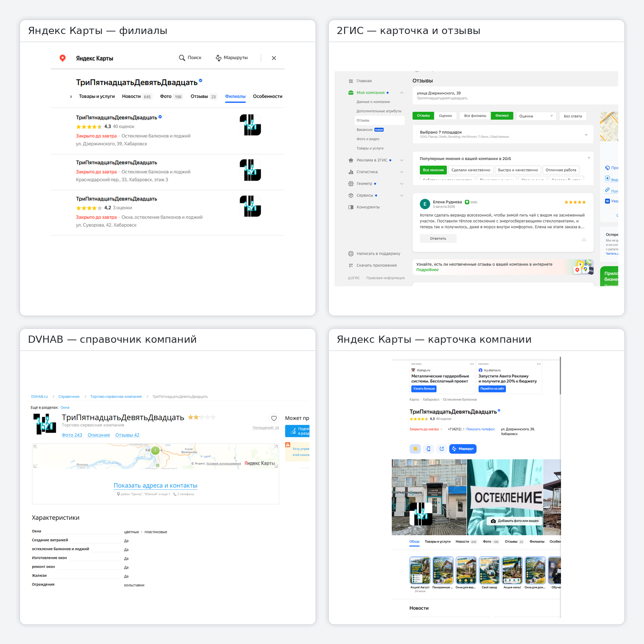Select the green Отзывы toggle in 2GIS
This screenshot has height=644, width=644.
(x=423, y=116)
